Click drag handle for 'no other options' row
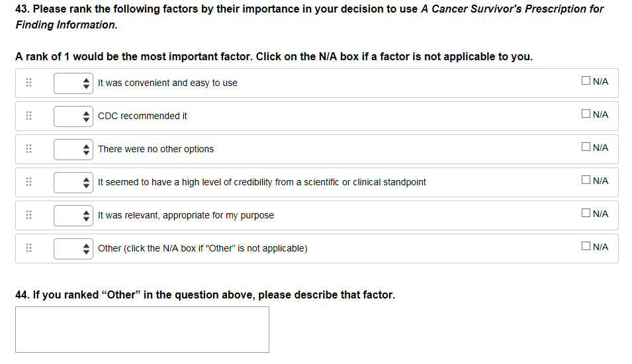The image size is (632, 364). point(28,149)
